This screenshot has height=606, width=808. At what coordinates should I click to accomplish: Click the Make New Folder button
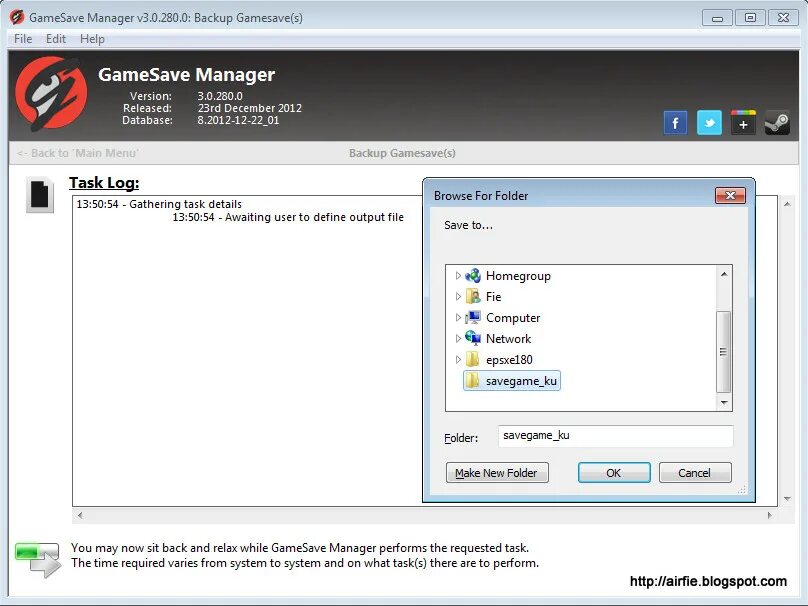(497, 472)
